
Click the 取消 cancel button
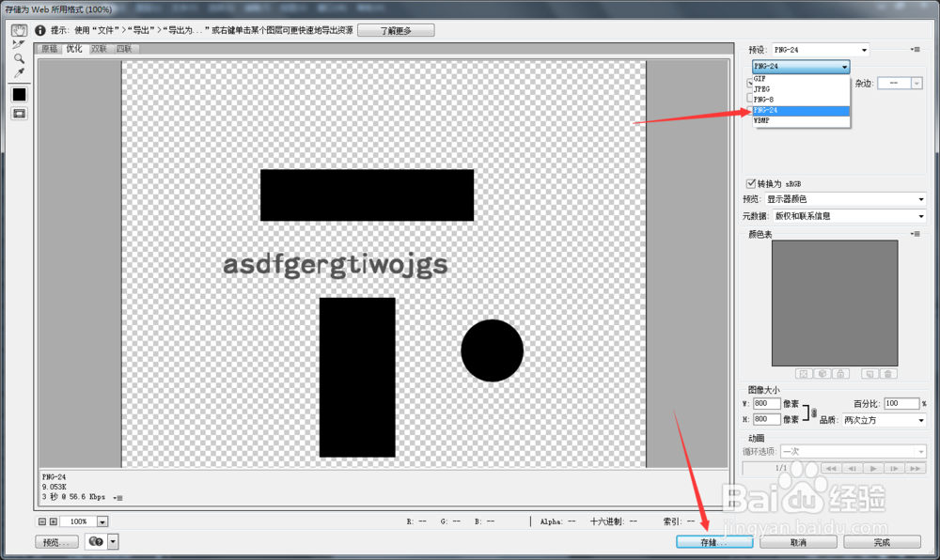tap(798, 542)
